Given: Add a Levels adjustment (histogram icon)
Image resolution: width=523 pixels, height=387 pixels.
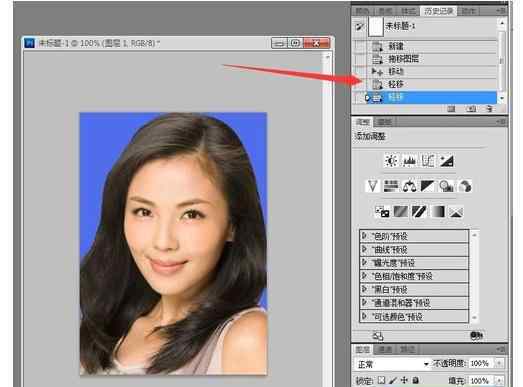Looking at the screenshot, I should [409, 161].
